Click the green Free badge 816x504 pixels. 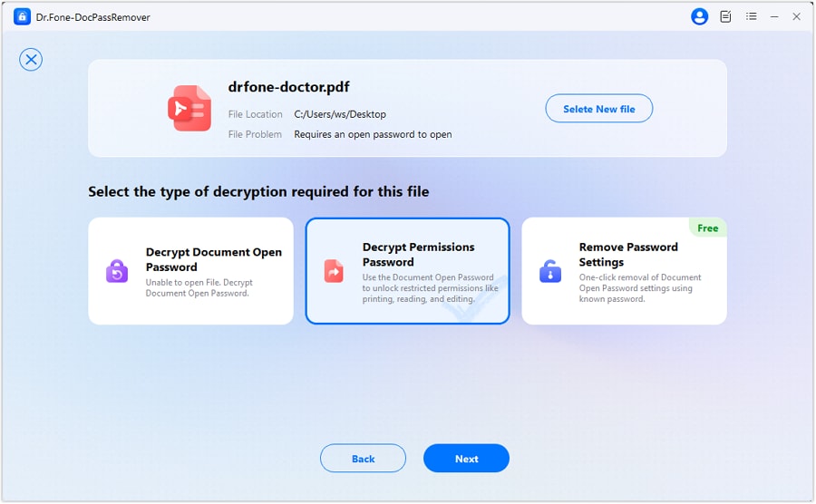[x=708, y=228]
